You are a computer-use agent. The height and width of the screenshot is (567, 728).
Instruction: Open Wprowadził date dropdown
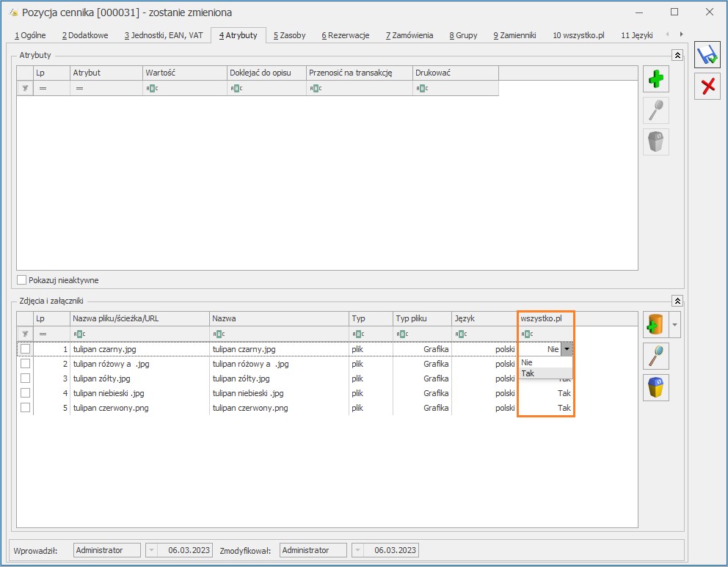151,550
